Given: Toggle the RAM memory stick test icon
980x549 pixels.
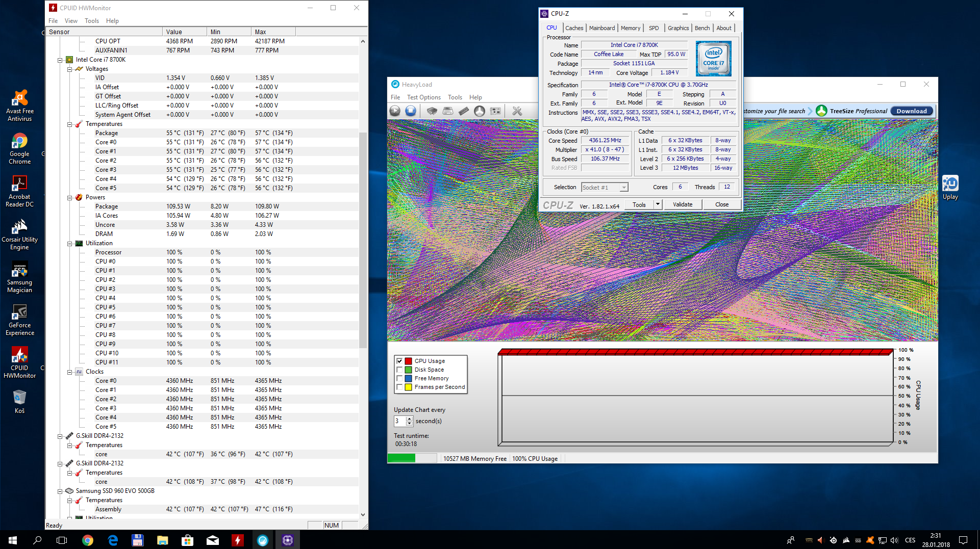Looking at the screenshot, I should point(464,111).
